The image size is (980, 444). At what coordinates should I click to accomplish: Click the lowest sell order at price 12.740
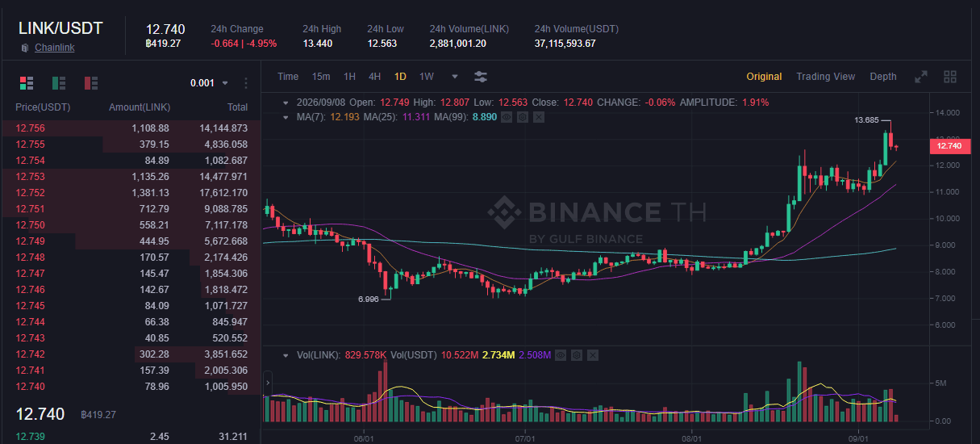131,387
